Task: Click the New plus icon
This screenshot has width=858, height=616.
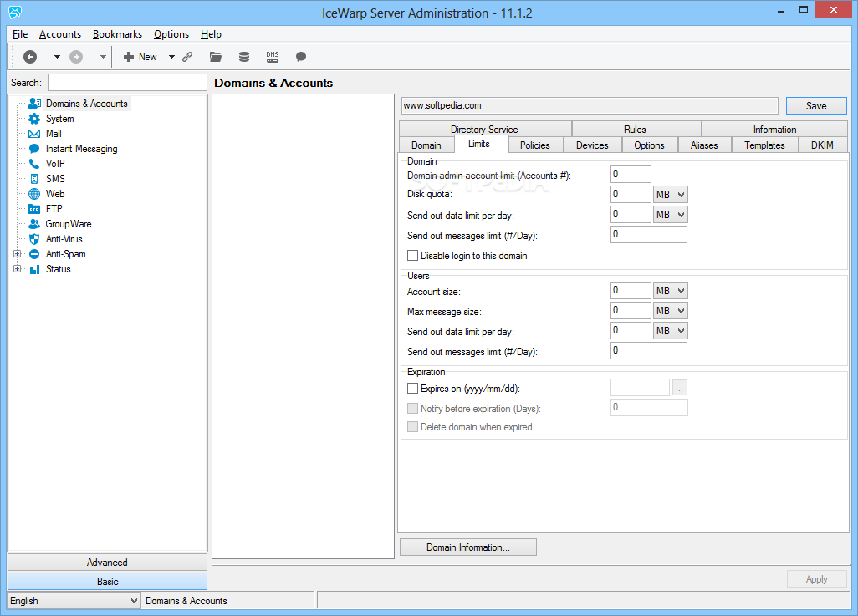Action: click(129, 56)
